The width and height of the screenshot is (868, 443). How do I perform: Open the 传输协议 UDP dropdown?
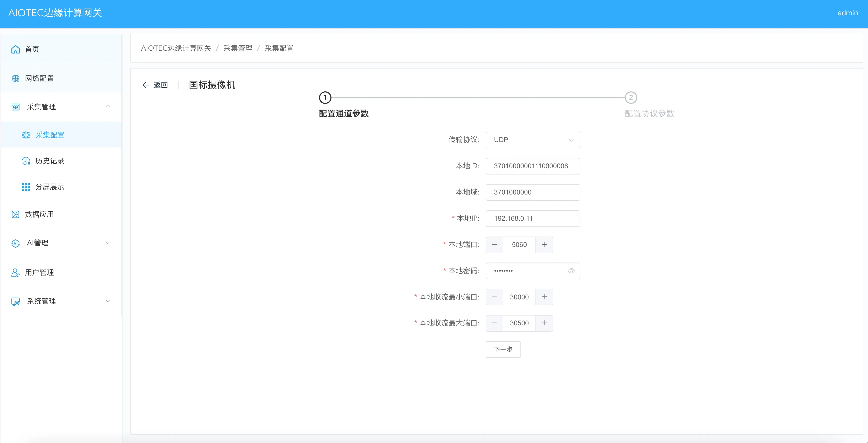click(533, 140)
